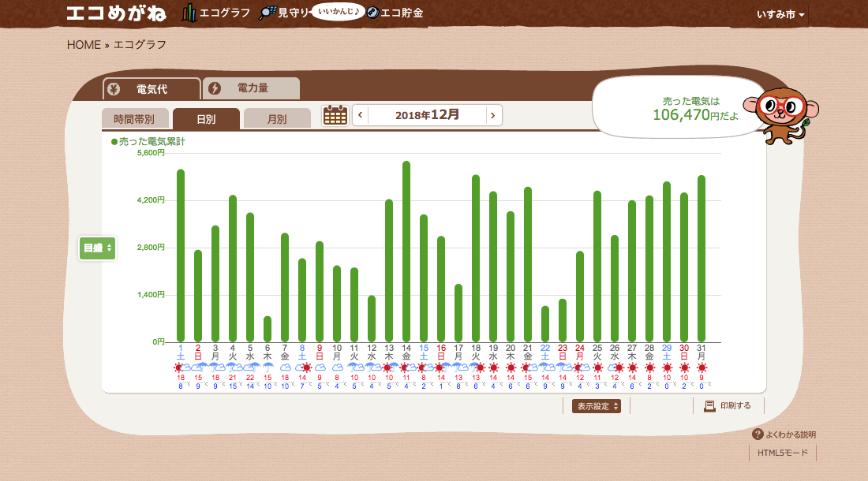Click the tallest bar for December 14
Viewport: 868px width, 481px height.
pyautogui.click(x=406, y=252)
